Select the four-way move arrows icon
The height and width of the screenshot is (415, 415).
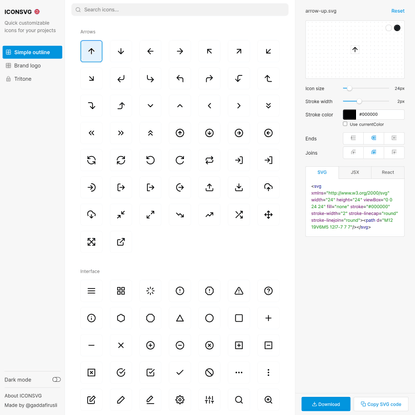[x=268, y=215]
